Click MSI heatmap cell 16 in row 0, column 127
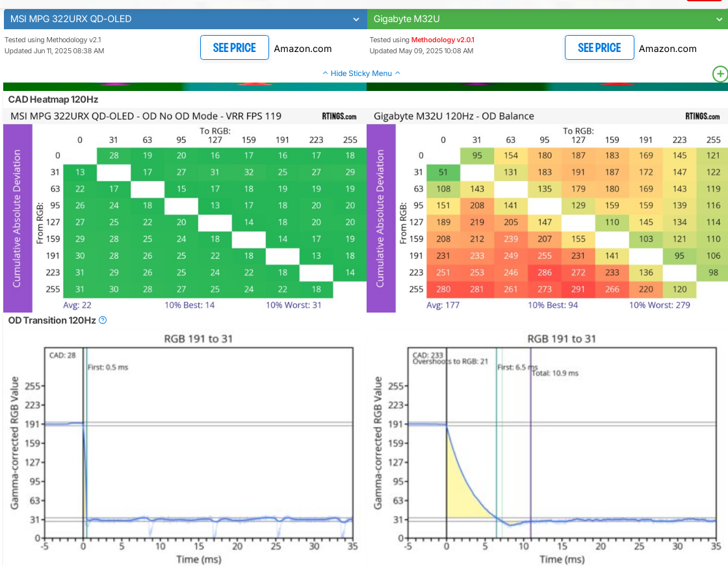 [215, 155]
